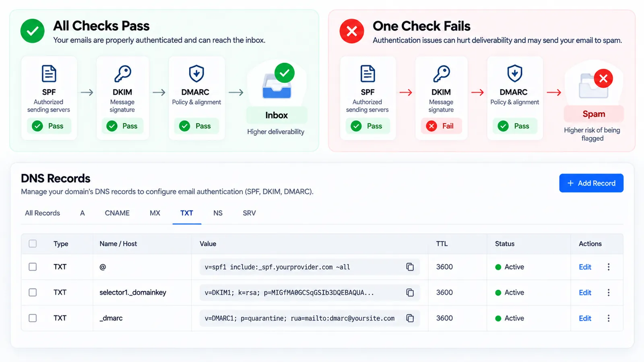This screenshot has width=644, height=362.
Task: Click the v=DKIM1 k=rsa value field
Action: click(x=310, y=293)
